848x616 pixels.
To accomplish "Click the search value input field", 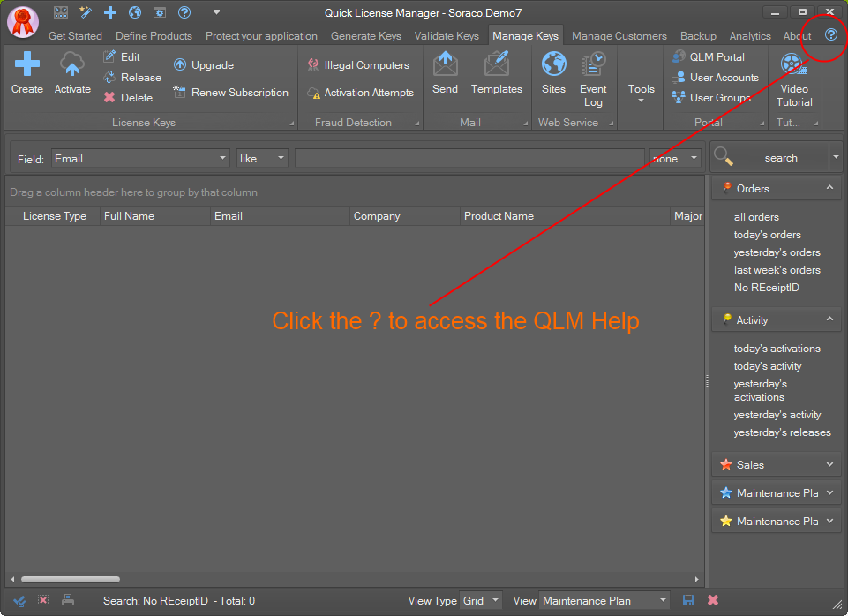I will (469, 159).
